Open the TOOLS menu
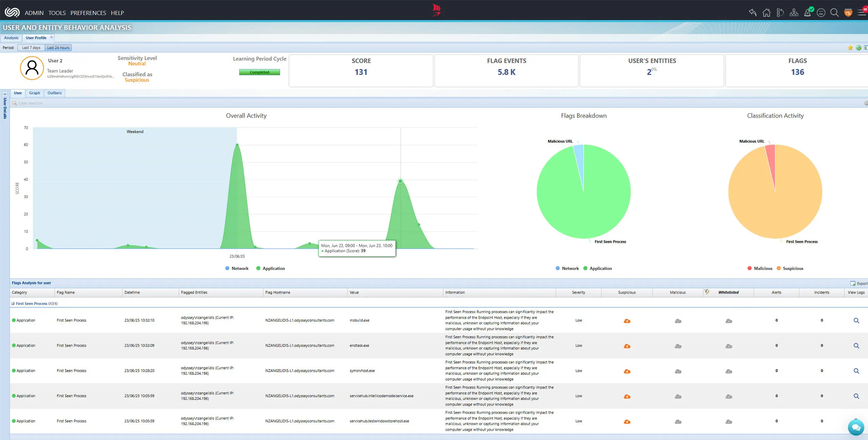The height and width of the screenshot is (440, 868). point(57,13)
